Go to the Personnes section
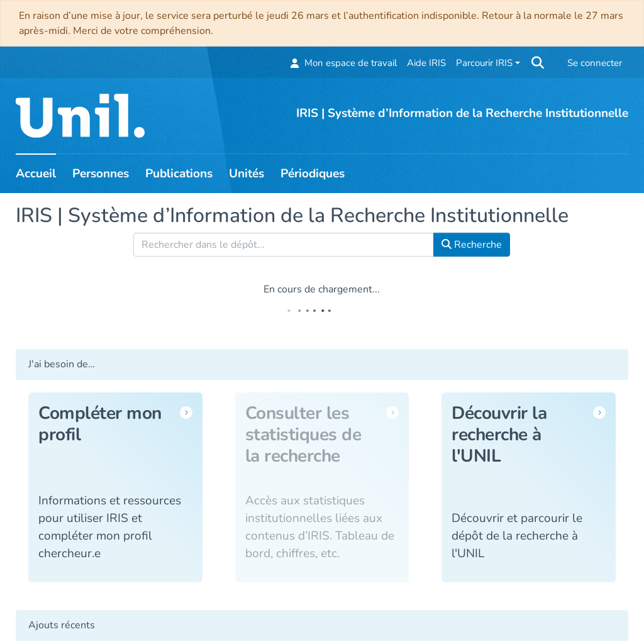Viewport: 644px width, 644px height. click(101, 174)
